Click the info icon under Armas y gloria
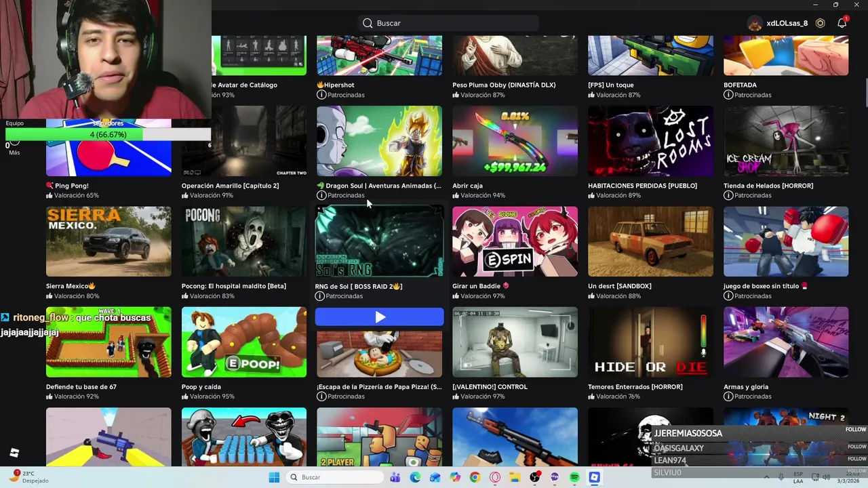868x488 pixels. coord(728,396)
